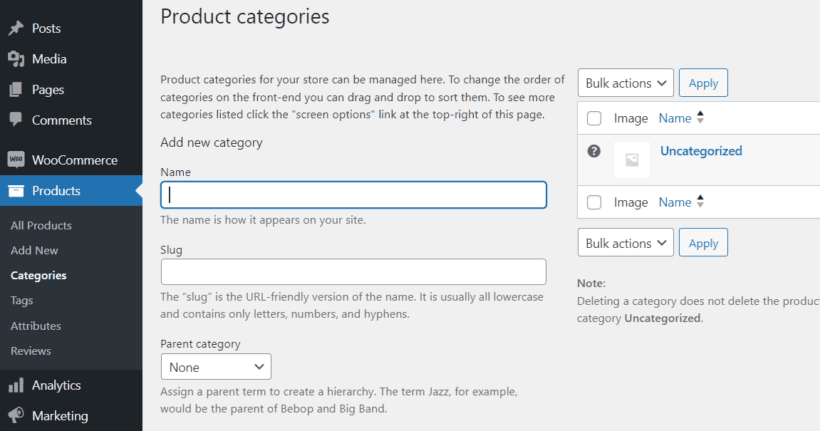820x431 pixels.
Task: Click the WooCommerce logo icon
Action: pyautogui.click(x=16, y=160)
